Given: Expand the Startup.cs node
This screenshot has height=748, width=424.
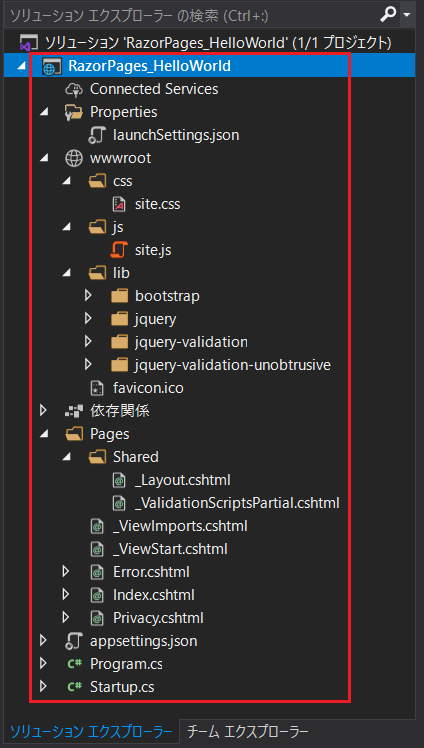Looking at the screenshot, I should [x=43, y=686].
